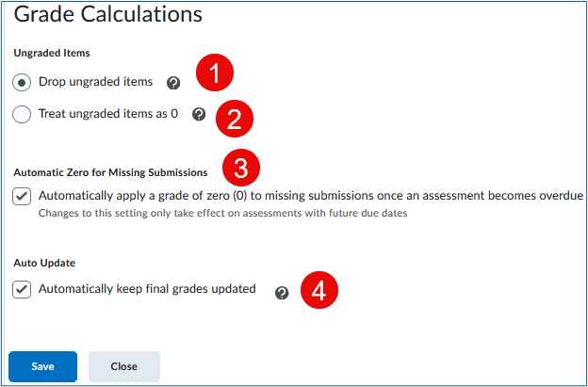Screen dimensions: 588x387
Task: Click the Grade Calculations heading
Action: [x=109, y=14]
